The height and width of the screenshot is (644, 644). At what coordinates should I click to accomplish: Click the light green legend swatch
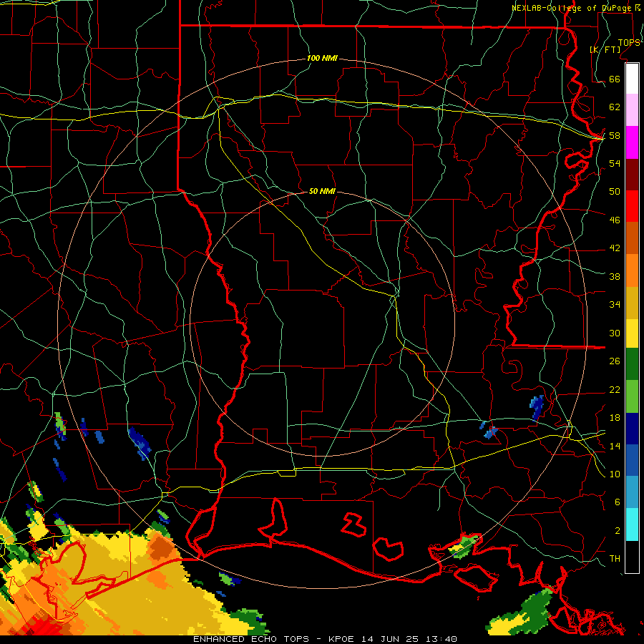[x=632, y=396]
